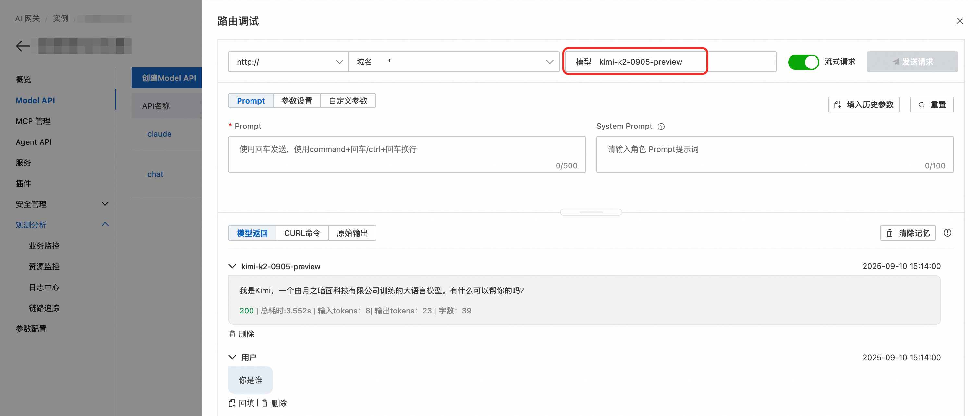Click the back arrow icon

coord(23,46)
